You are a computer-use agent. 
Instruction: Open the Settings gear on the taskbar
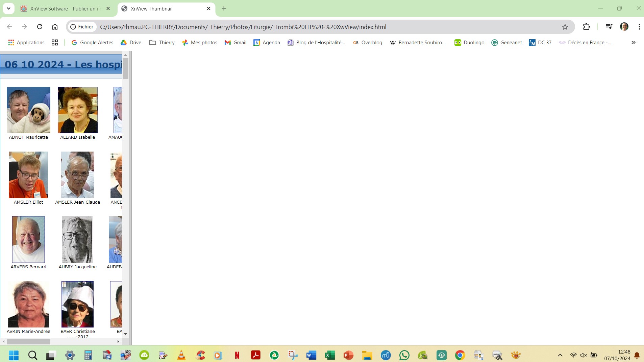[x=70, y=355]
